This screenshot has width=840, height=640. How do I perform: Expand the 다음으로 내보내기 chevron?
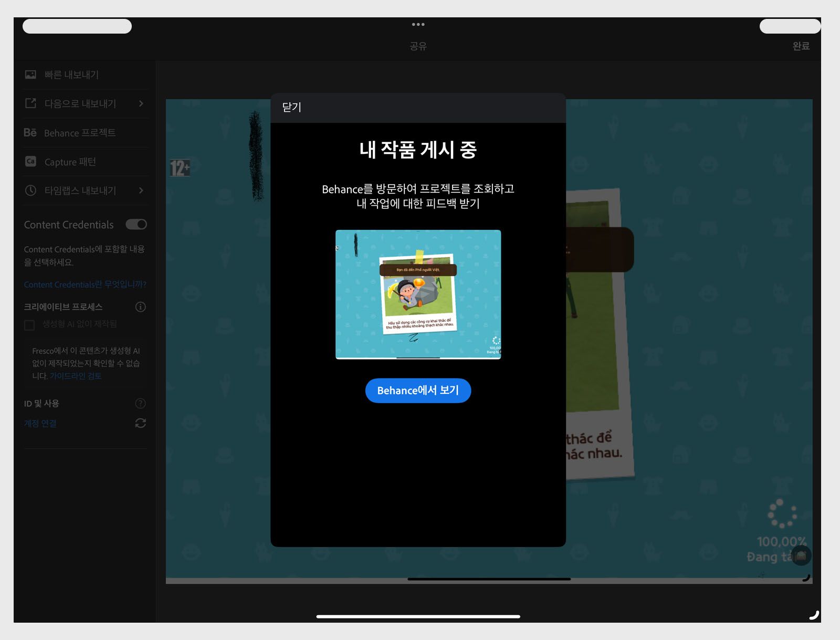pos(141,103)
